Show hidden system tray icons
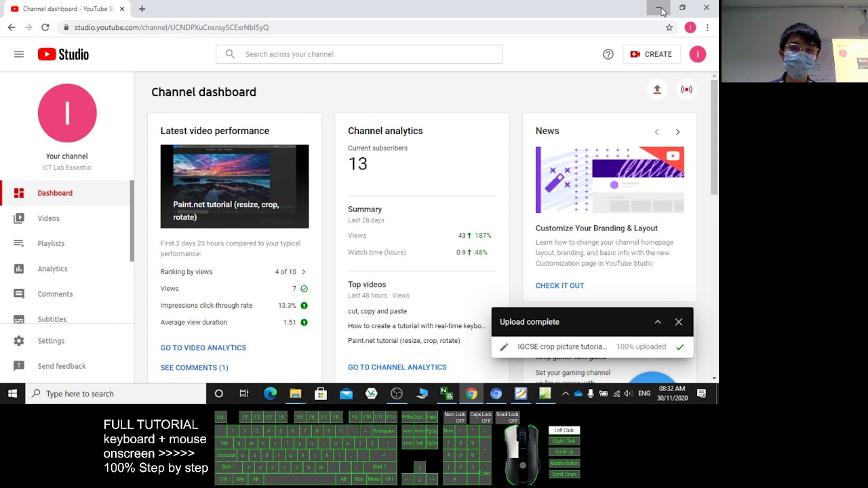 pos(566,394)
